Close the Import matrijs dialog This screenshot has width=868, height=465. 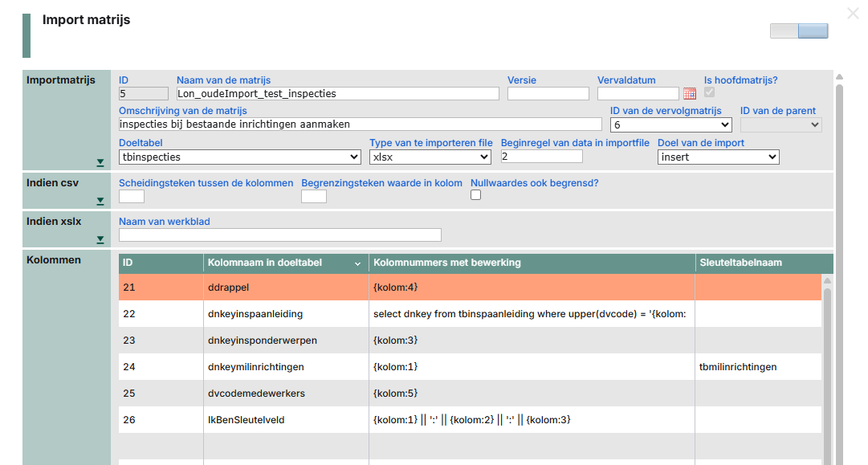tap(853, 14)
